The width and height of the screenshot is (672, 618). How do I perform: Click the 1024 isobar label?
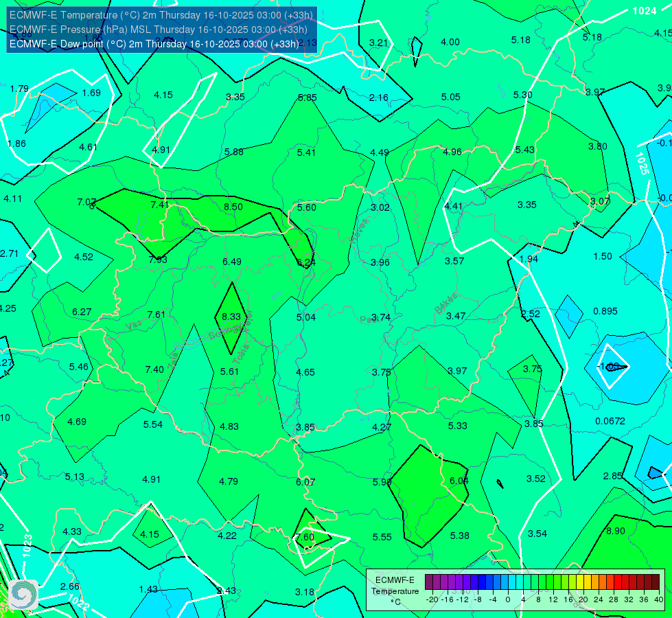[x=645, y=11]
